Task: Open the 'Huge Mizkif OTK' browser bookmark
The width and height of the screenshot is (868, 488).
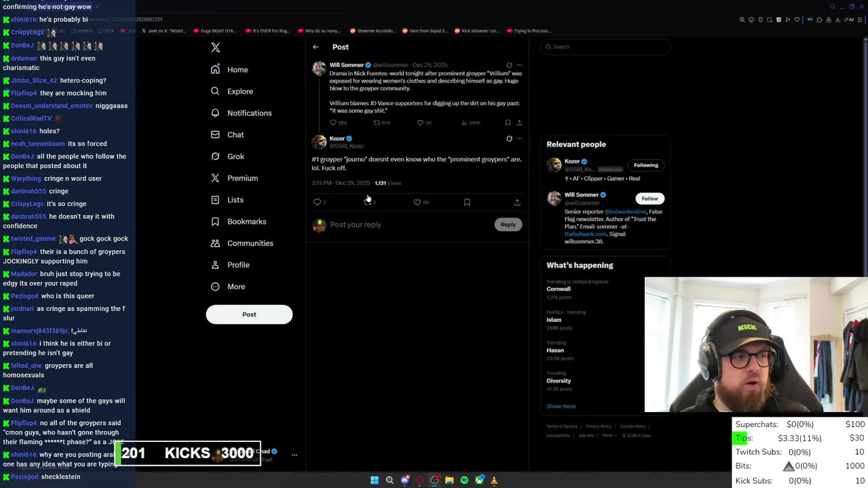Action: click(216, 30)
